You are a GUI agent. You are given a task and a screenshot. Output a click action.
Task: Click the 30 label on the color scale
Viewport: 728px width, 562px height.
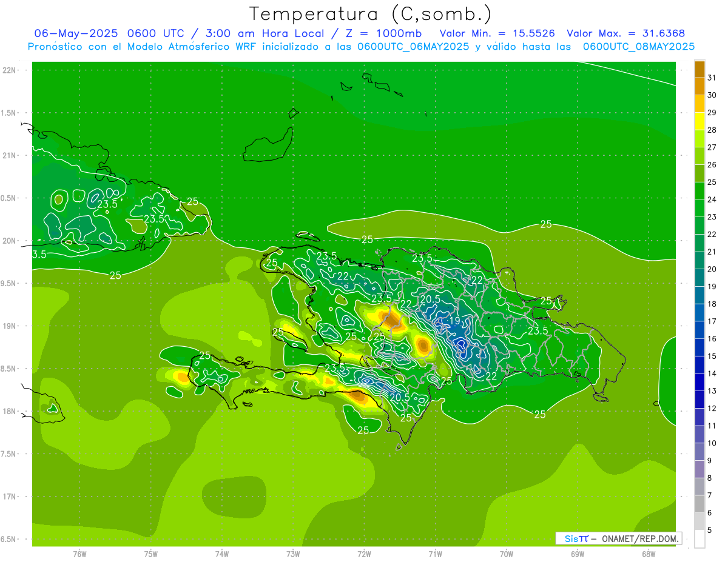click(712, 95)
